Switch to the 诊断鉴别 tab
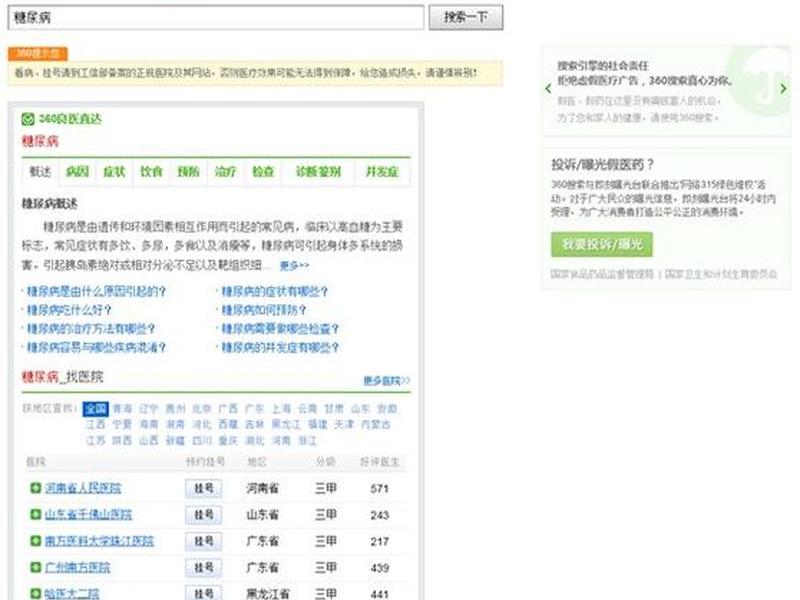The height and width of the screenshot is (600, 800). [318, 172]
